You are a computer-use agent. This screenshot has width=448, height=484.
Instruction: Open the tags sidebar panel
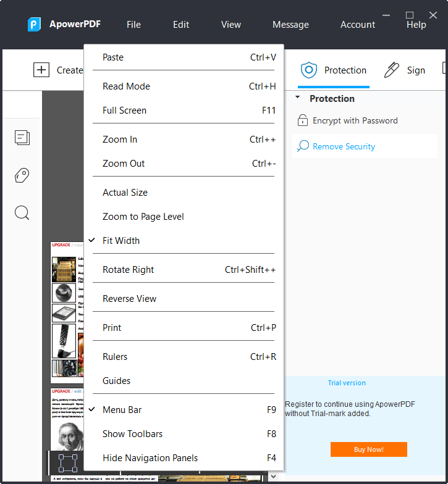[22, 176]
